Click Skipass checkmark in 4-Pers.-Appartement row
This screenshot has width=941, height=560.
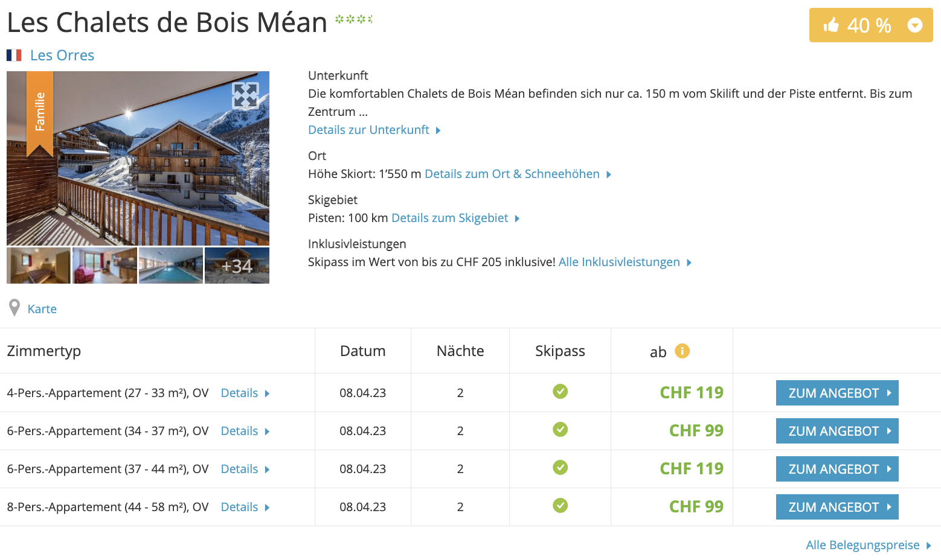[560, 392]
